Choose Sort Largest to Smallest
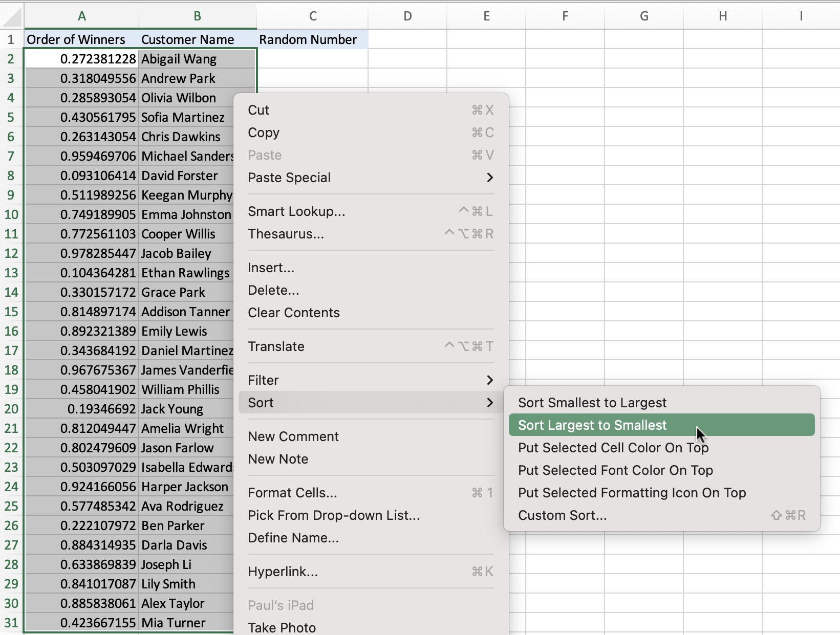The image size is (840, 635). click(662, 425)
